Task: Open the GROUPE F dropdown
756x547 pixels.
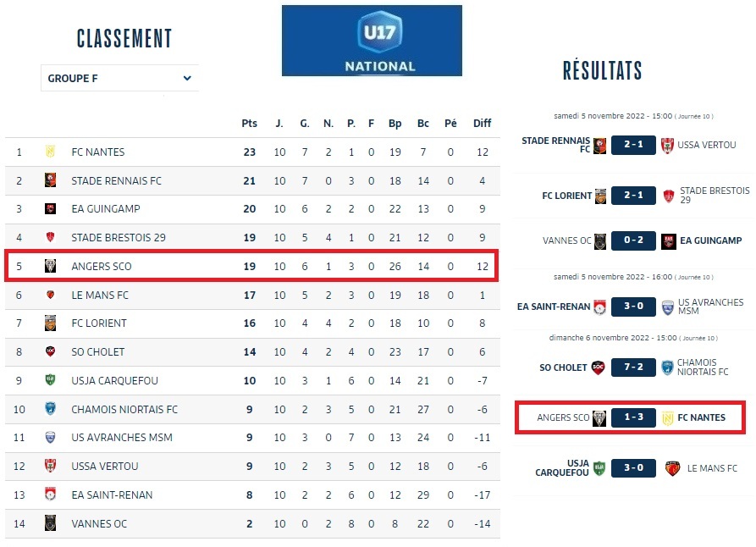Action: point(119,79)
